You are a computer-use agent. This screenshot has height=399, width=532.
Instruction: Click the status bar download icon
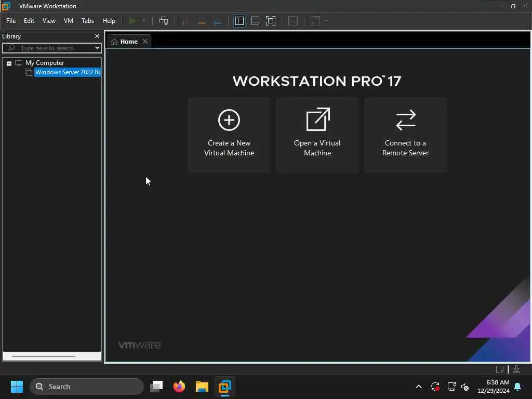(516, 369)
